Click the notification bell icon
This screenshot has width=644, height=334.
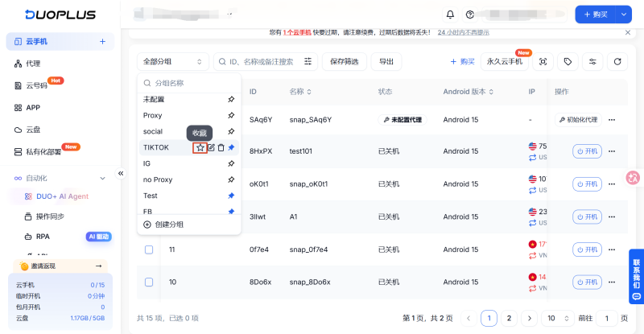point(450,14)
